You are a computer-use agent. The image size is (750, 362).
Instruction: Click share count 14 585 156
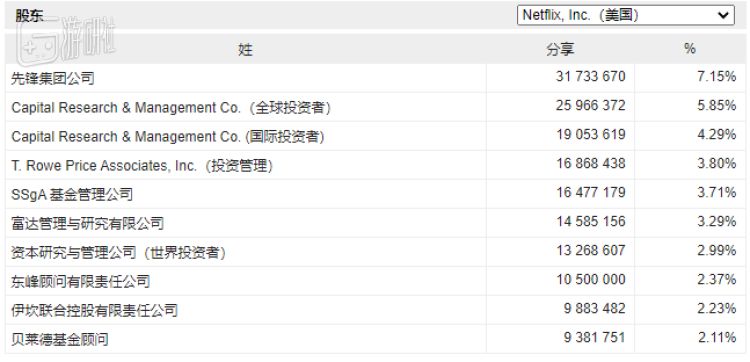(590, 221)
